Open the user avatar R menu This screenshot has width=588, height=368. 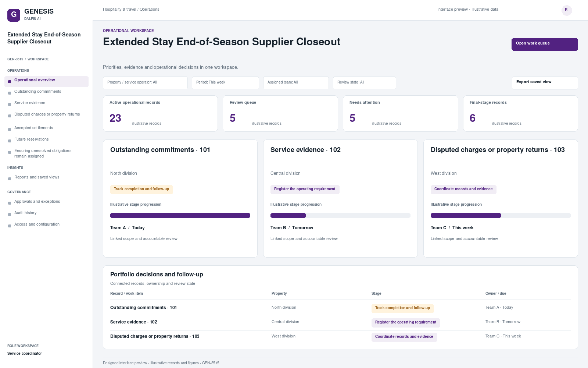pyautogui.click(x=566, y=10)
